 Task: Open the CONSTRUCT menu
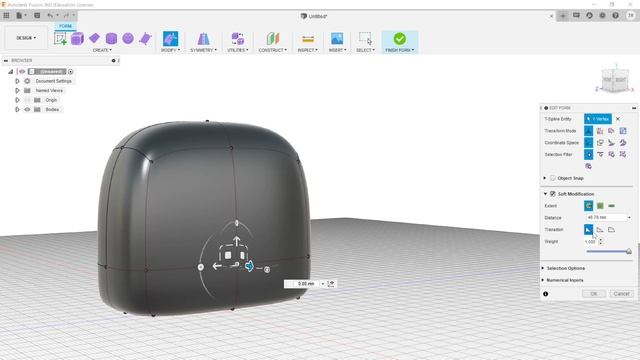click(x=273, y=50)
